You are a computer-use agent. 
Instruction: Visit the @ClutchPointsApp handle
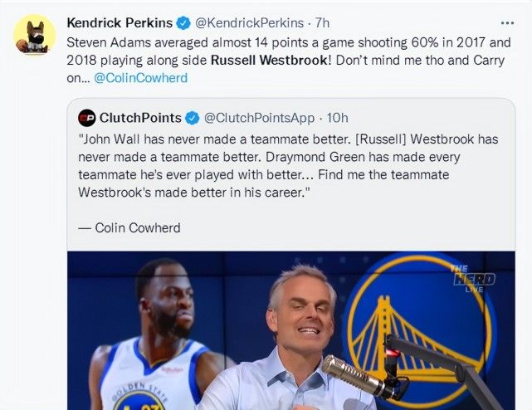(260, 118)
